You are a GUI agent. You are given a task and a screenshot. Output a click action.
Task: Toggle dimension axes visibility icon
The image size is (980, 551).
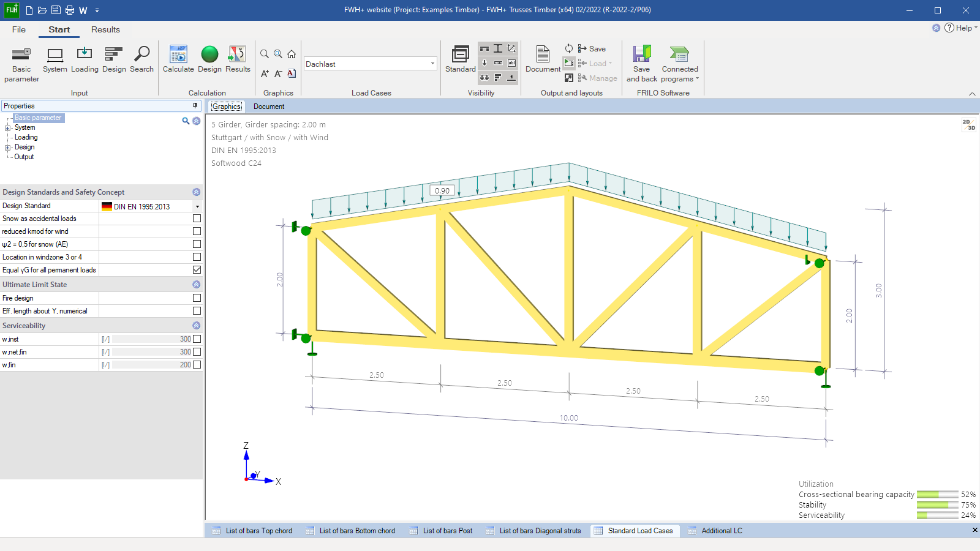click(511, 48)
